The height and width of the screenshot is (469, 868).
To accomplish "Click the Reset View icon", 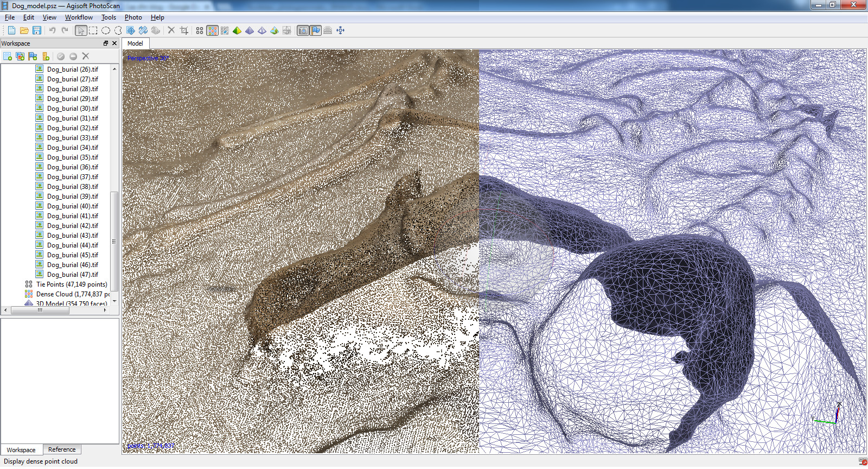I will pyautogui.click(x=340, y=30).
